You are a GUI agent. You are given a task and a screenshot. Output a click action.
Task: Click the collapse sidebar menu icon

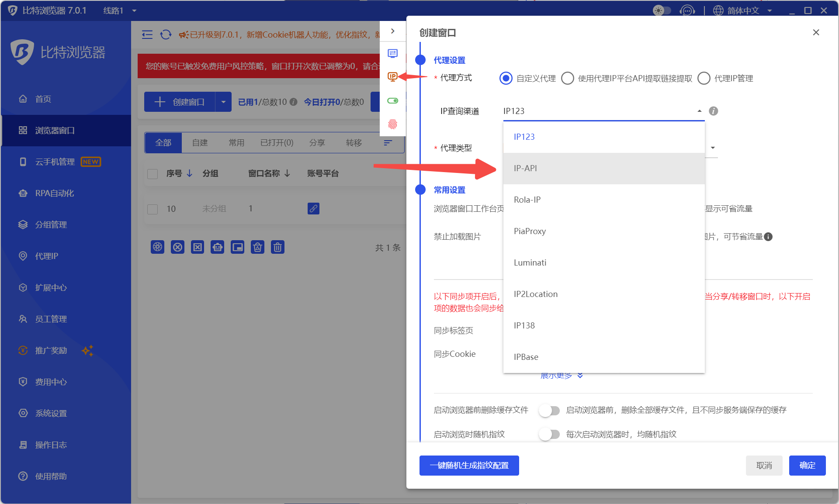[147, 35]
